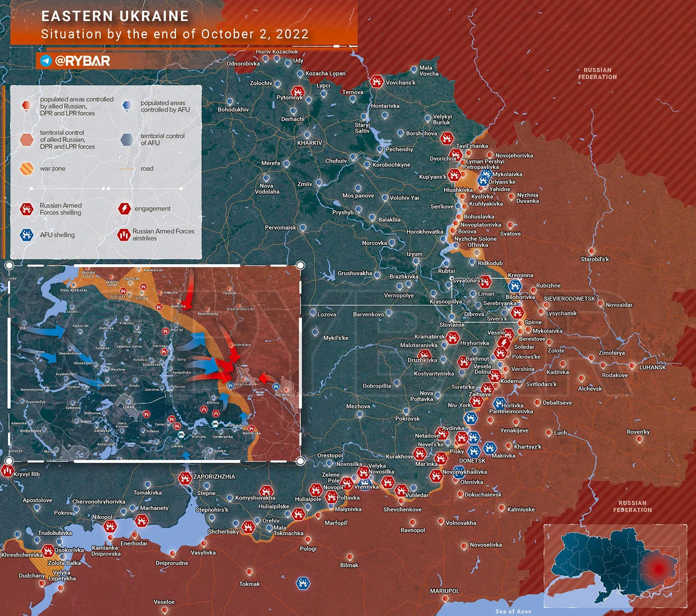Click the shelling icon at Kup'yans'k
This screenshot has width=696, height=616.
click(454, 175)
